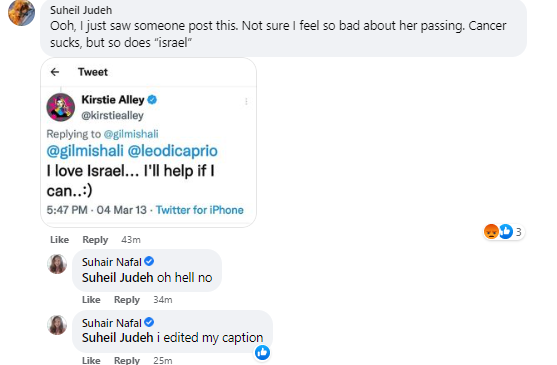Reply to the 'oh hell no' comment

pyautogui.click(x=127, y=300)
